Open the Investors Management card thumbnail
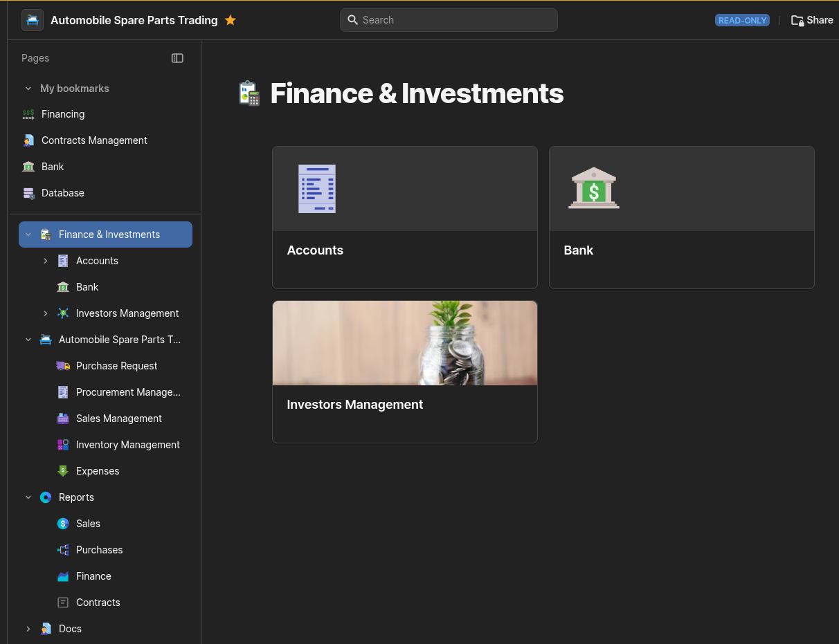 pyautogui.click(x=405, y=343)
